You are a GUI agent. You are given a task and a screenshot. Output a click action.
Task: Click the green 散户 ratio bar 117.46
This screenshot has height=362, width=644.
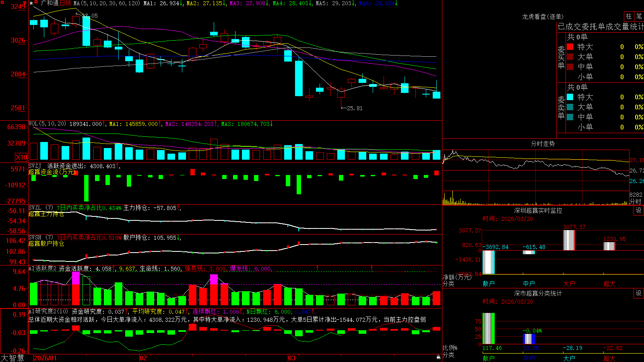click(489, 329)
